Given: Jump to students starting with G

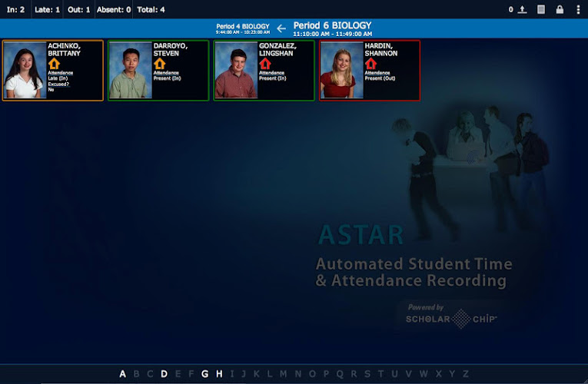Looking at the screenshot, I should click(205, 374).
